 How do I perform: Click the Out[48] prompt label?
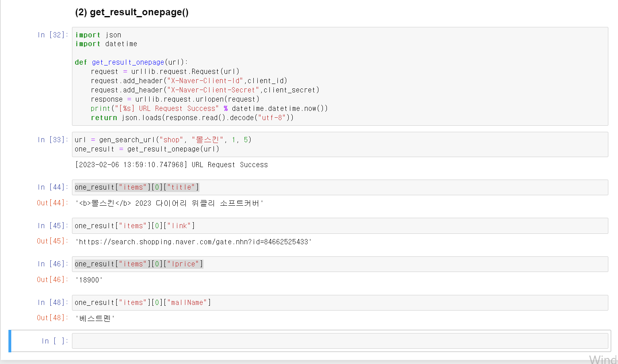coord(53,318)
